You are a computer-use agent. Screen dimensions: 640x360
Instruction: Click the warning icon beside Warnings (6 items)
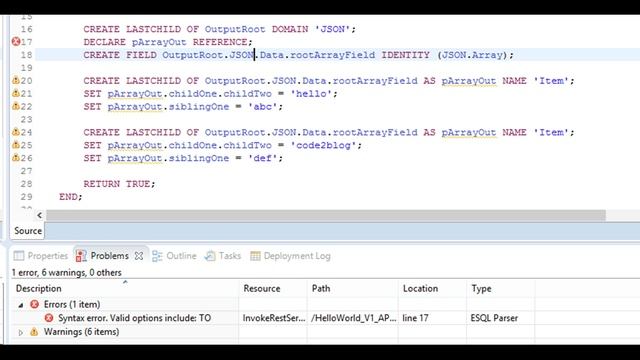pos(34,332)
